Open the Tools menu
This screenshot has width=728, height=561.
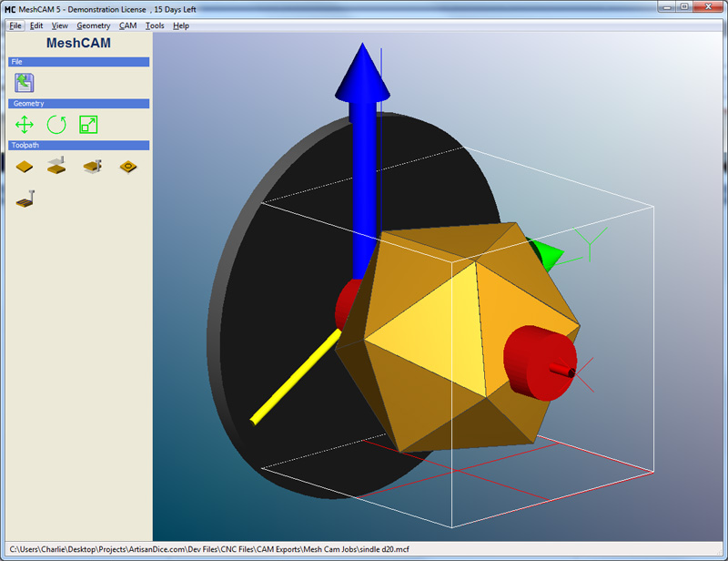coord(154,25)
